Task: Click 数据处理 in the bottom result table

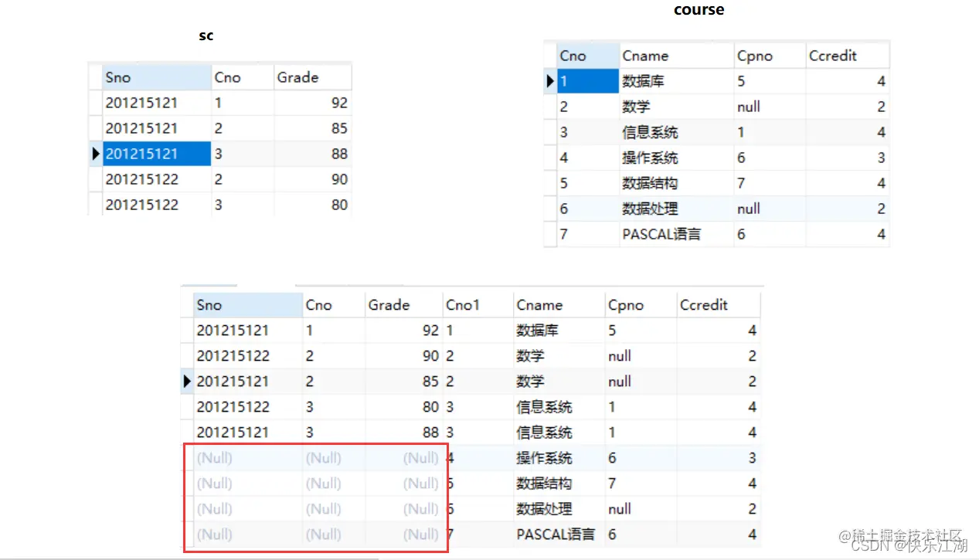Action: tap(559, 508)
